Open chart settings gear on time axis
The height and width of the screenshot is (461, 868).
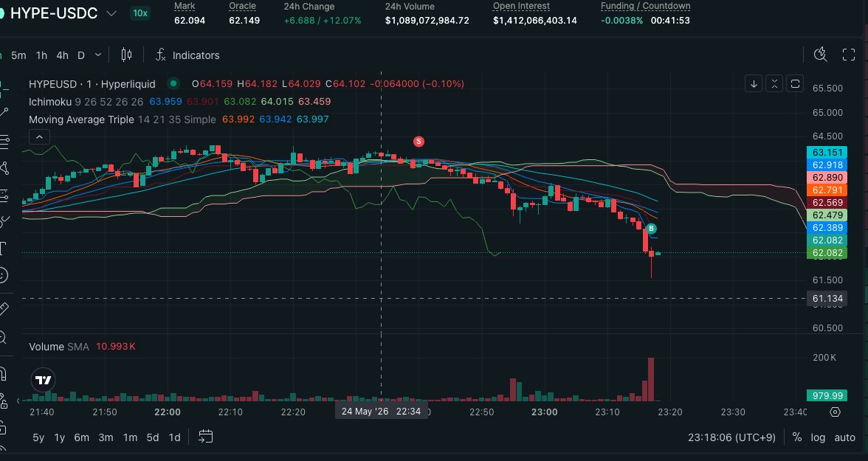[x=836, y=412]
